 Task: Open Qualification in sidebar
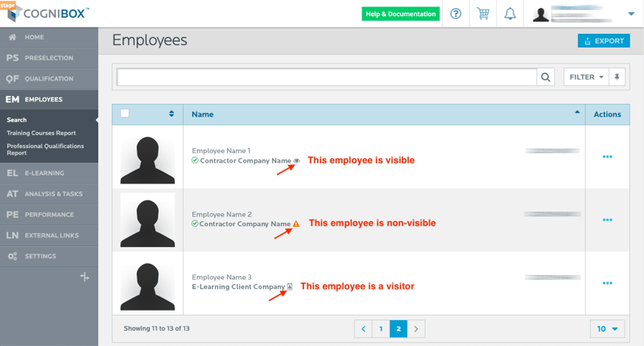[49, 79]
